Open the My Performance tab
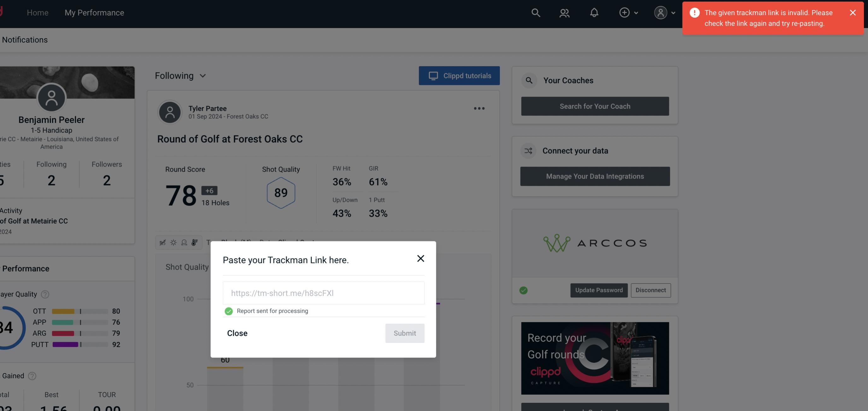This screenshot has width=868, height=411. point(94,12)
